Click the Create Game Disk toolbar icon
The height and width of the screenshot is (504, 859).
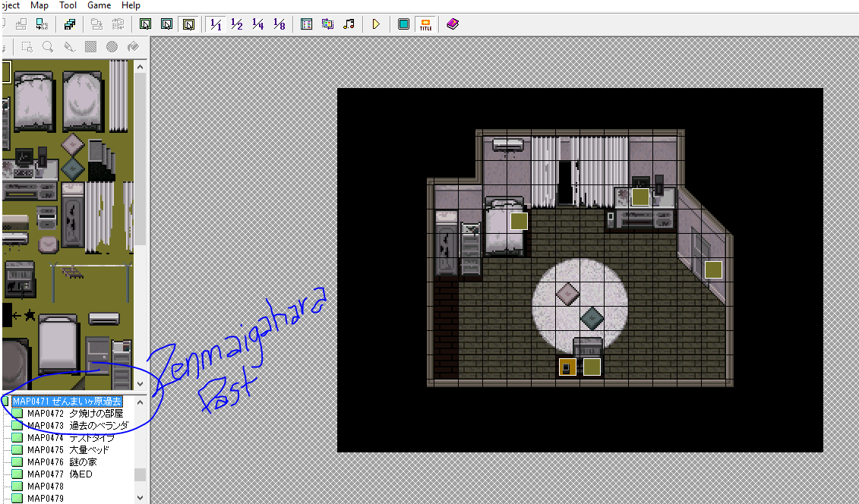coord(42,24)
